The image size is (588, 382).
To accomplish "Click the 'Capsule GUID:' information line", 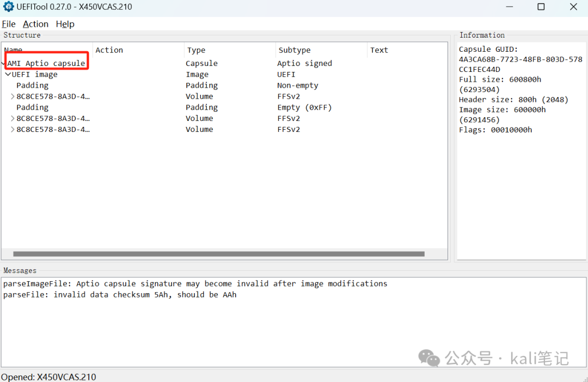I will click(x=488, y=49).
